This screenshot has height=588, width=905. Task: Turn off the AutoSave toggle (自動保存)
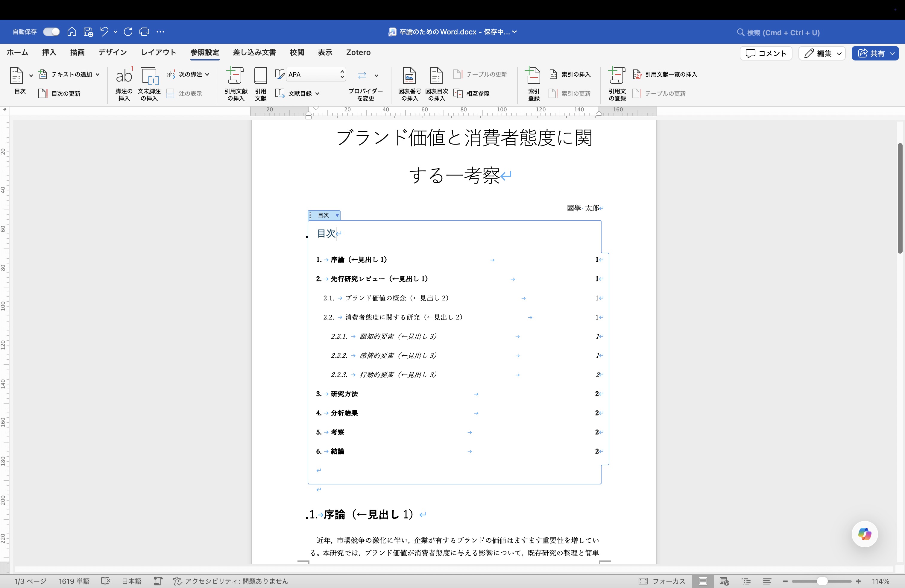51,31
